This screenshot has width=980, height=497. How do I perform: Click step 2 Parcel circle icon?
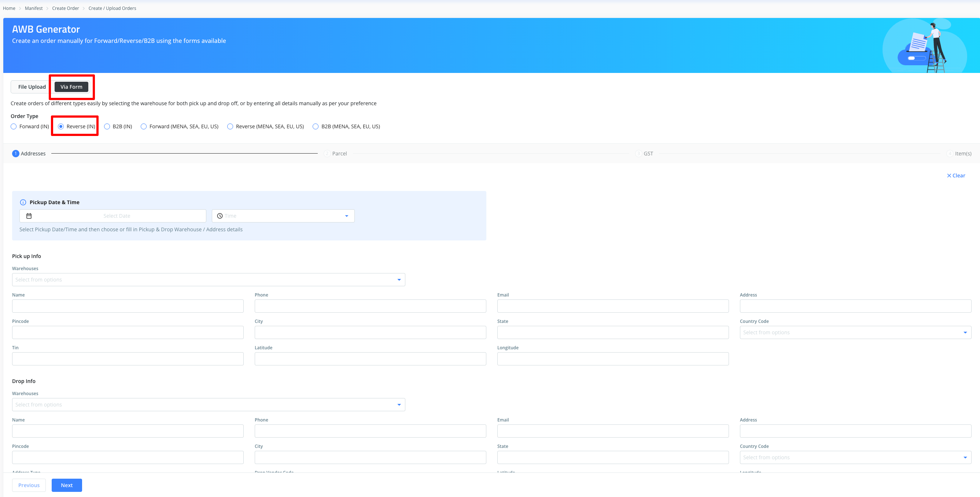coord(327,153)
